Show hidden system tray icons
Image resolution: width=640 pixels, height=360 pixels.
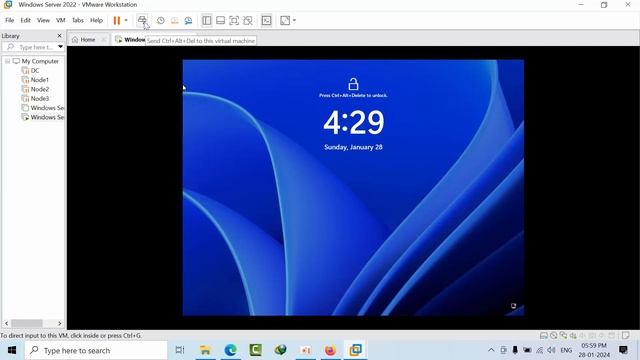pos(491,350)
